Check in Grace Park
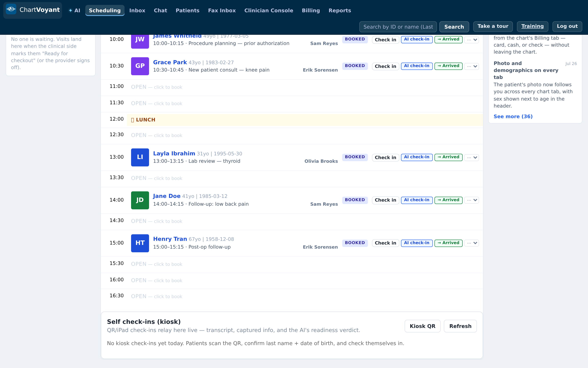The height and width of the screenshot is (368, 588). click(385, 66)
